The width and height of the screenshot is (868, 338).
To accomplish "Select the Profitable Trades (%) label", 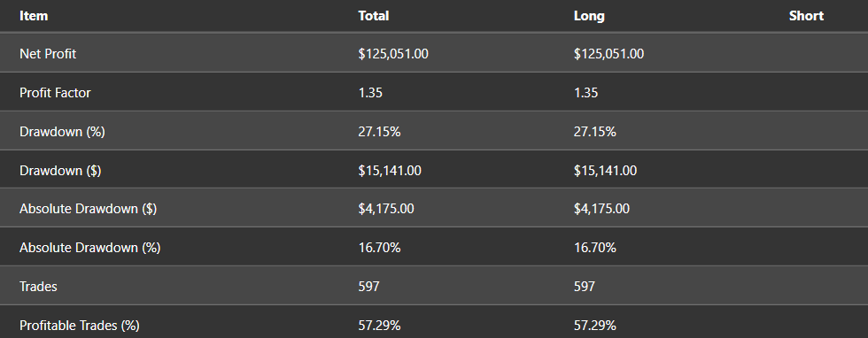I will [80, 326].
